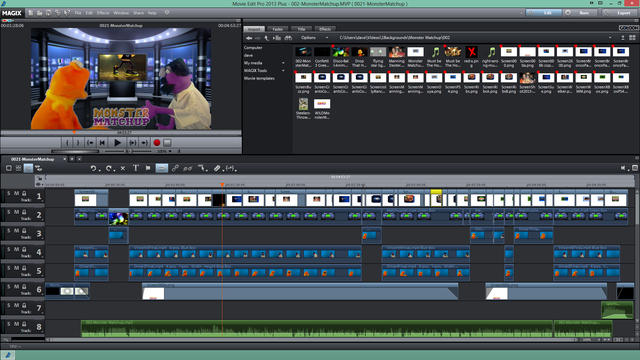Viewport: 640px width, 360px height.
Task: Solo track 4 with the S toggle
Action: [x=9, y=249]
